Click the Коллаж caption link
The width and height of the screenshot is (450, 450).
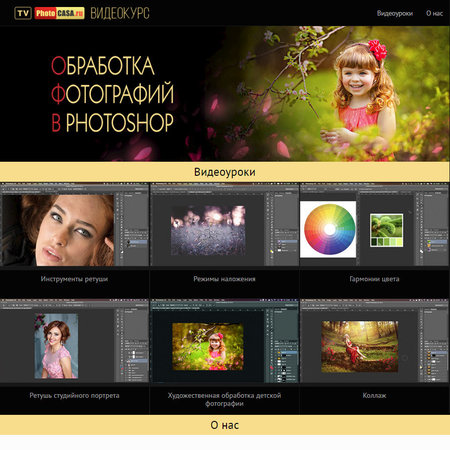pos(374,396)
